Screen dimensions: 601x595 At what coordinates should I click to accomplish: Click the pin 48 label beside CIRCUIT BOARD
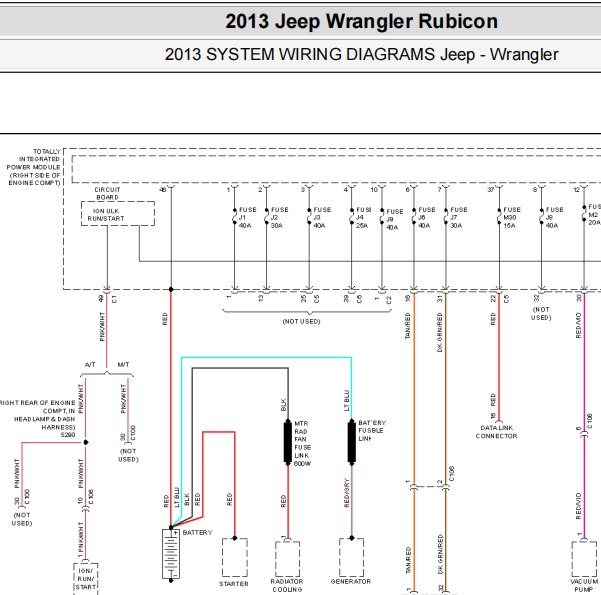pos(163,190)
